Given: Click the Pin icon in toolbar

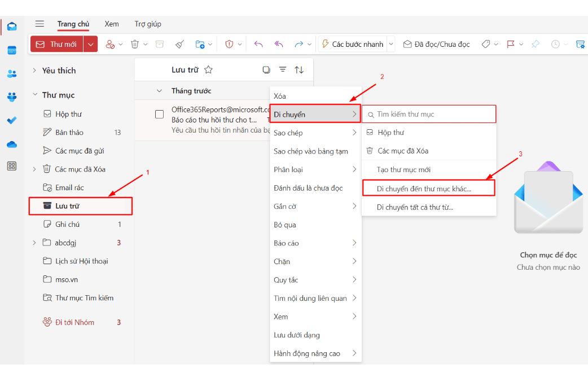Looking at the screenshot, I should point(536,44).
